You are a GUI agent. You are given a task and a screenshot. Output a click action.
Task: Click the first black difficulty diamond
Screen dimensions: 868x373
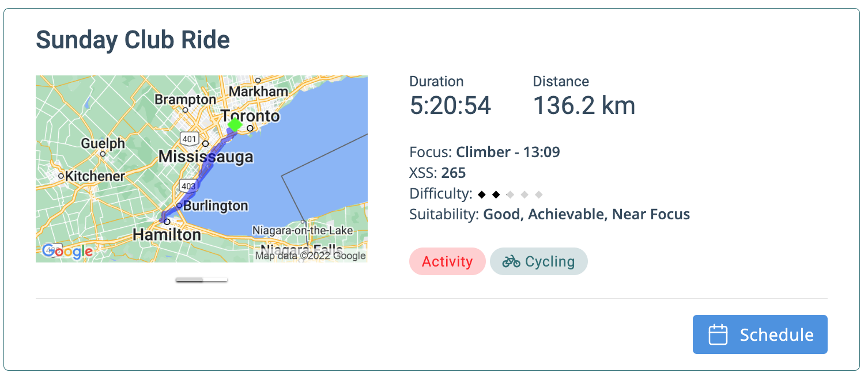pos(482,195)
